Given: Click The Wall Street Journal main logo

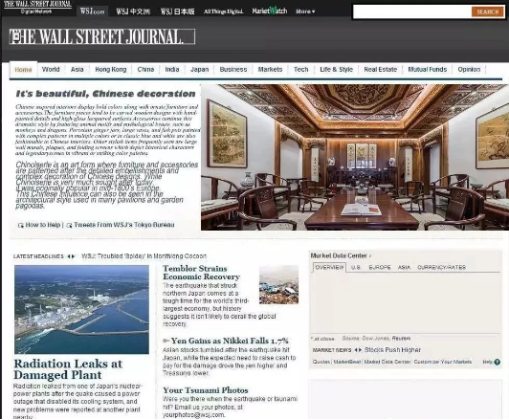Looking at the screenshot, I should point(102,36).
